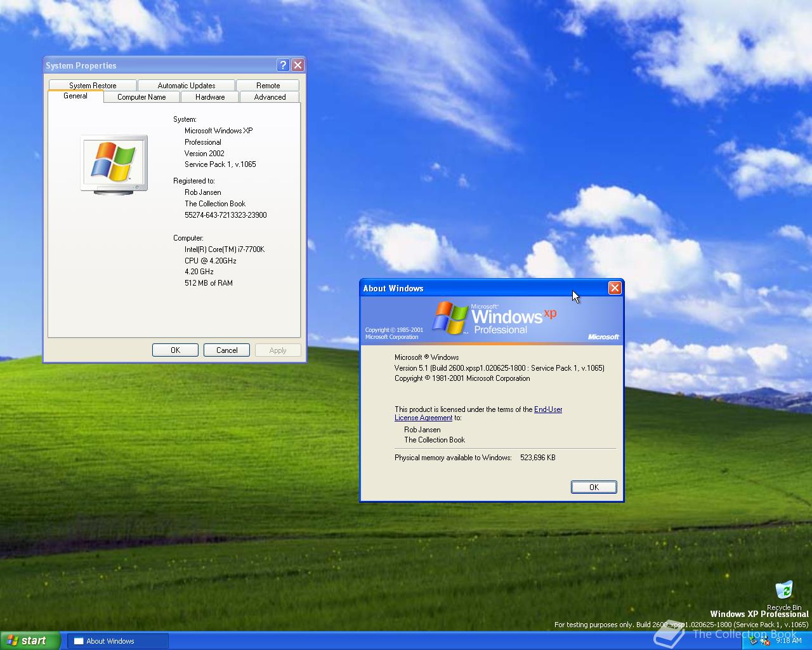This screenshot has width=812, height=650.
Task: Click OK in About Windows dialog
Action: (x=594, y=487)
